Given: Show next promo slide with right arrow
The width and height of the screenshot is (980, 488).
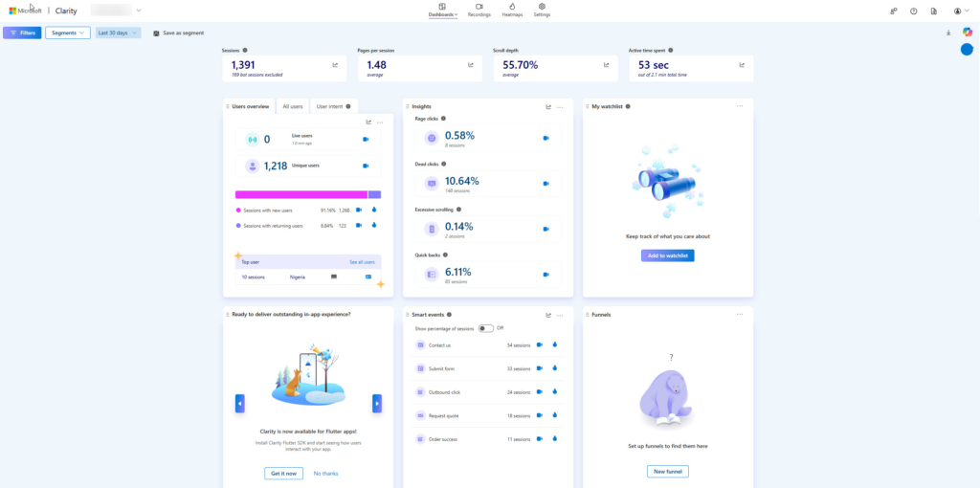Looking at the screenshot, I should [x=377, y=403].
